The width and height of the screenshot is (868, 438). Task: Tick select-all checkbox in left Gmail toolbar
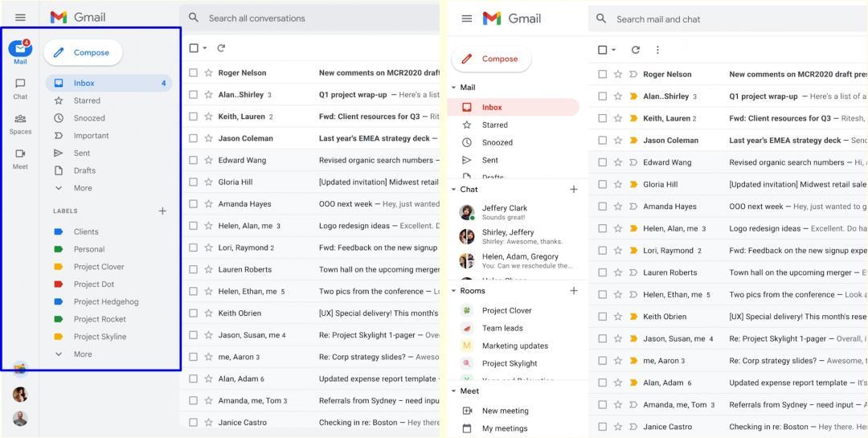pyautogui.click(x=194, y=48)
